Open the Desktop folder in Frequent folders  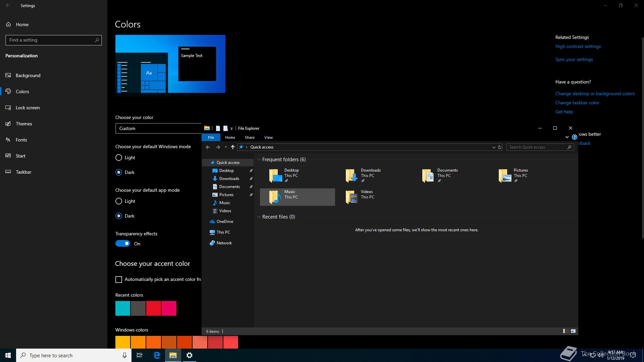(297, 176)
